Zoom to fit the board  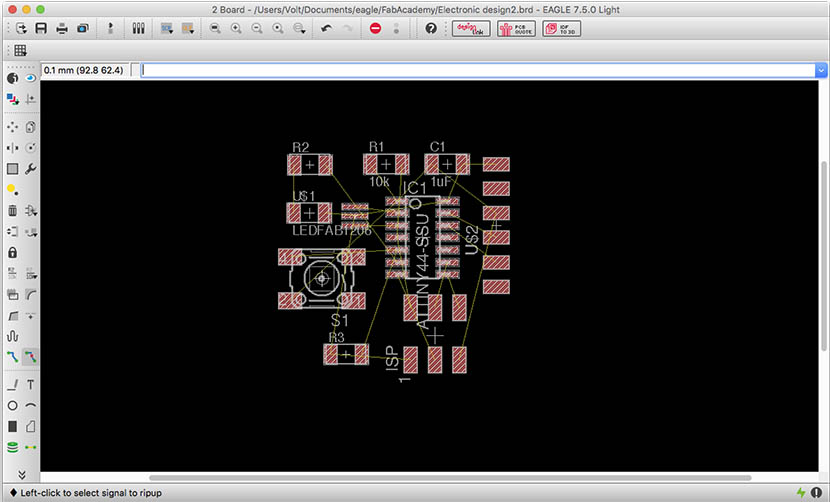tap(215, 29)
